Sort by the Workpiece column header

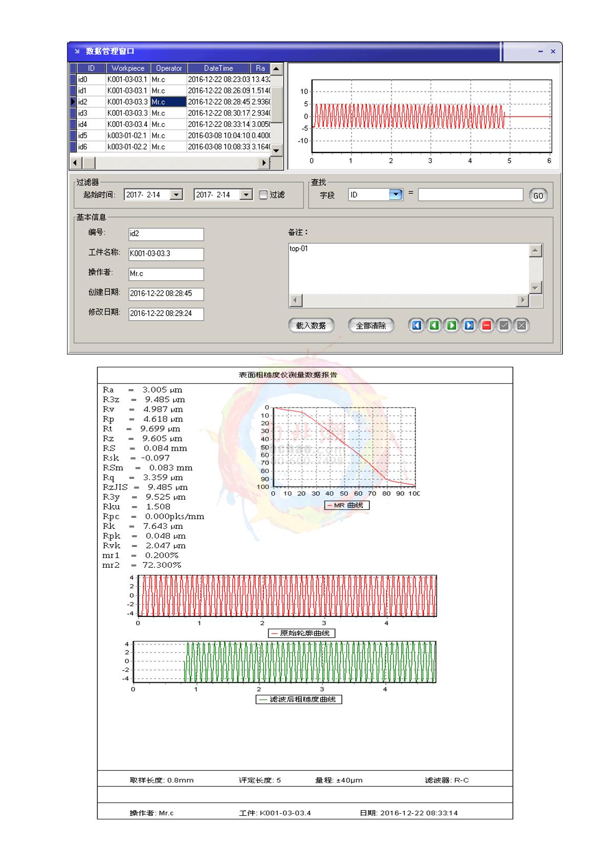click(128, 68)
